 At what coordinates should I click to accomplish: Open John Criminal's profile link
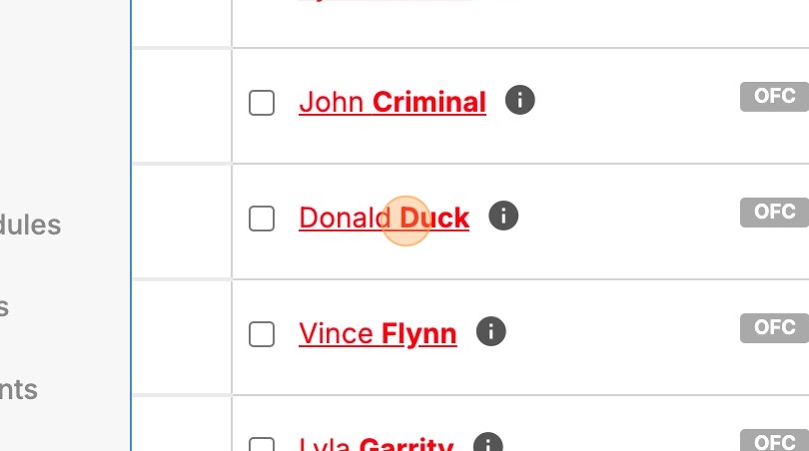pos(392,102)
